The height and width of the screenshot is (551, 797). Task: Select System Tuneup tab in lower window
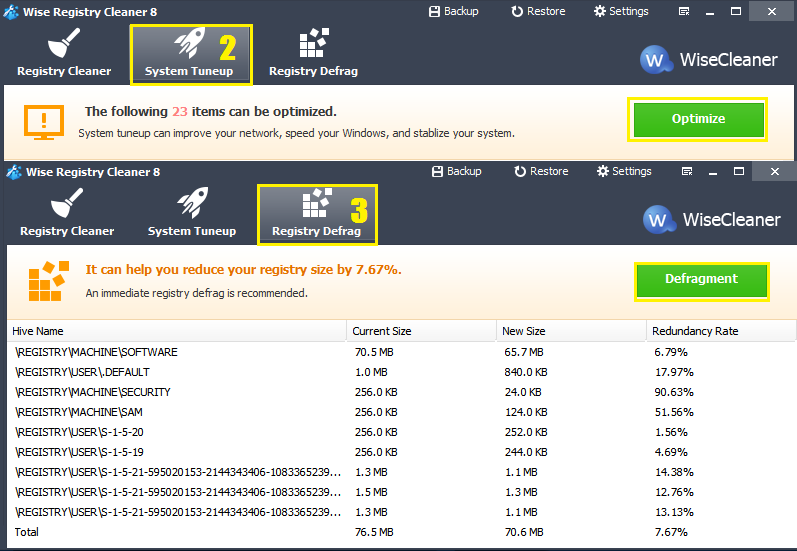[192, 213]
